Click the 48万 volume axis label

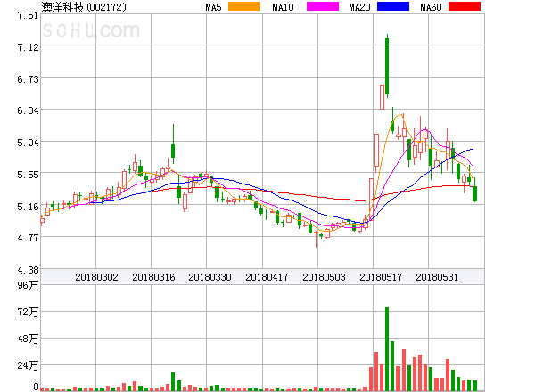[x=28, y=339]
